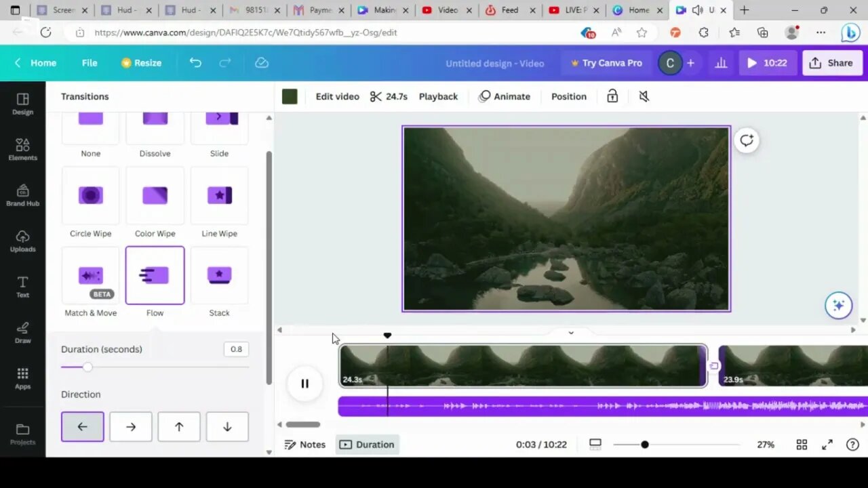Toggle the Duration timeline button
This screenshot has height=488, width=868.
(x=367, y=445)
